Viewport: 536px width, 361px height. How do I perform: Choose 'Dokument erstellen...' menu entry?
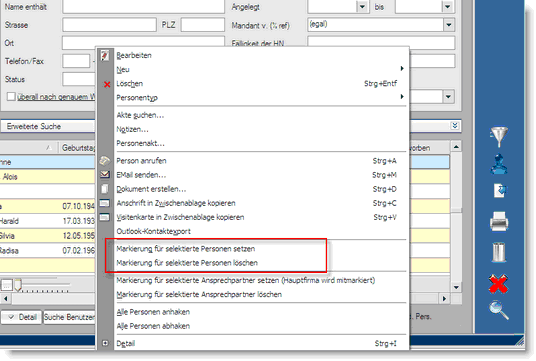[261, 189]
